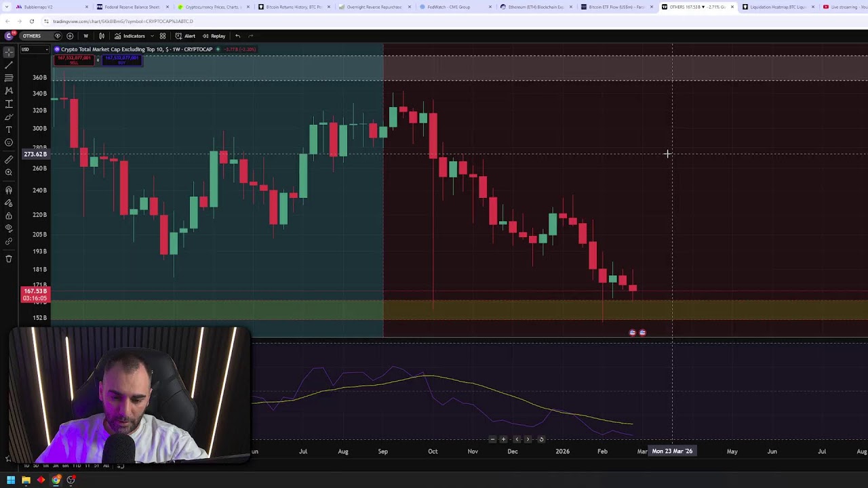Click the second event marker on the timeline
The width and height of the screenshot is (868, 488).
tap(642, 333)
